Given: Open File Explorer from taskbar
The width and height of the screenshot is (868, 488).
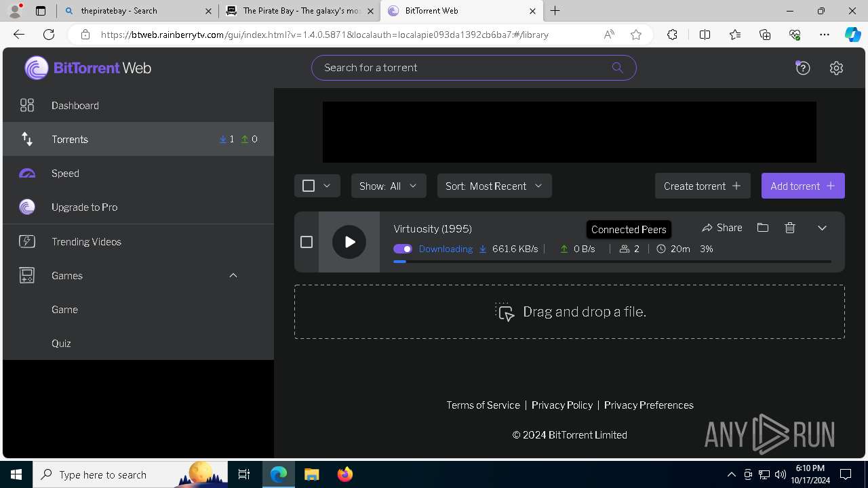Looking at the screenshot, I should pos(311,474).
